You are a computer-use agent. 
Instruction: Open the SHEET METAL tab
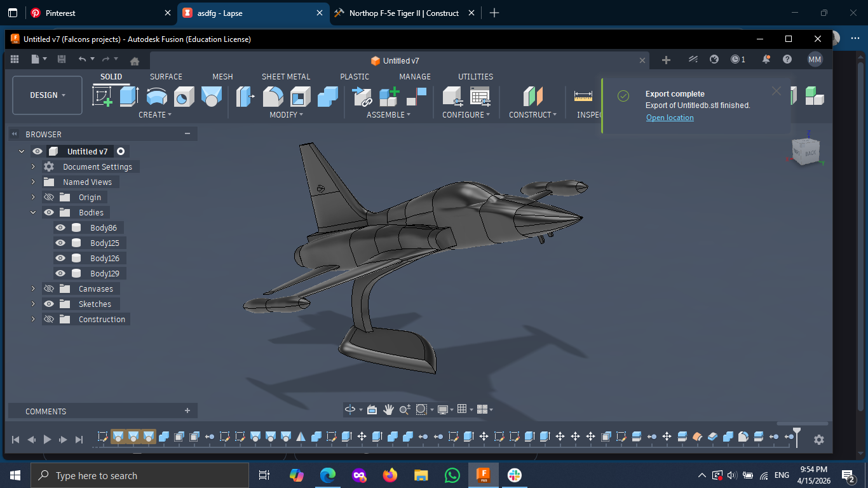coord(286,76)
